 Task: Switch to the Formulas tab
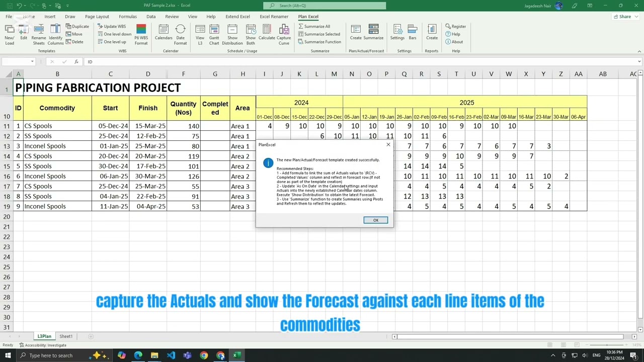128,17
